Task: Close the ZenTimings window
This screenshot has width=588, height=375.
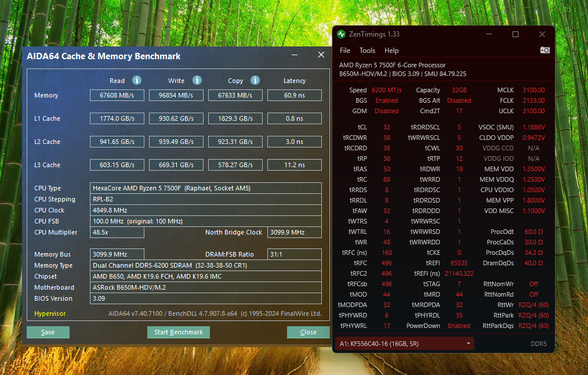Action: (x=542, y=34)
